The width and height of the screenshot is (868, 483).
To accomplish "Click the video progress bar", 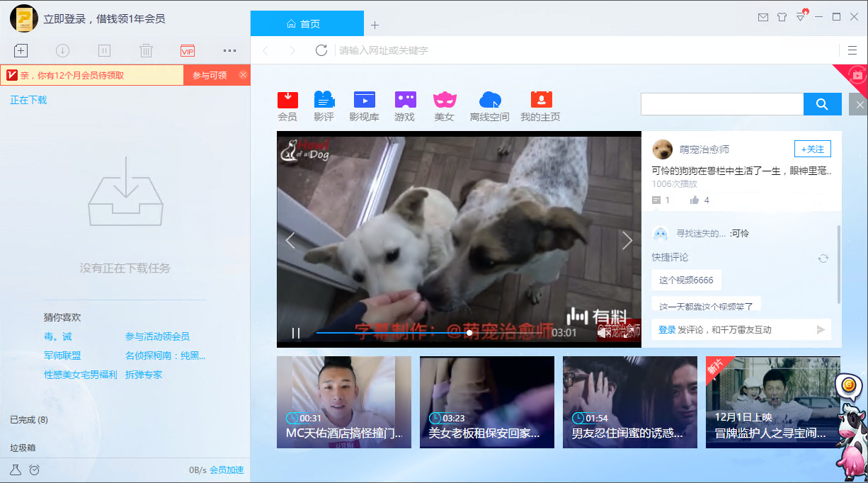I will coord(430,333).
